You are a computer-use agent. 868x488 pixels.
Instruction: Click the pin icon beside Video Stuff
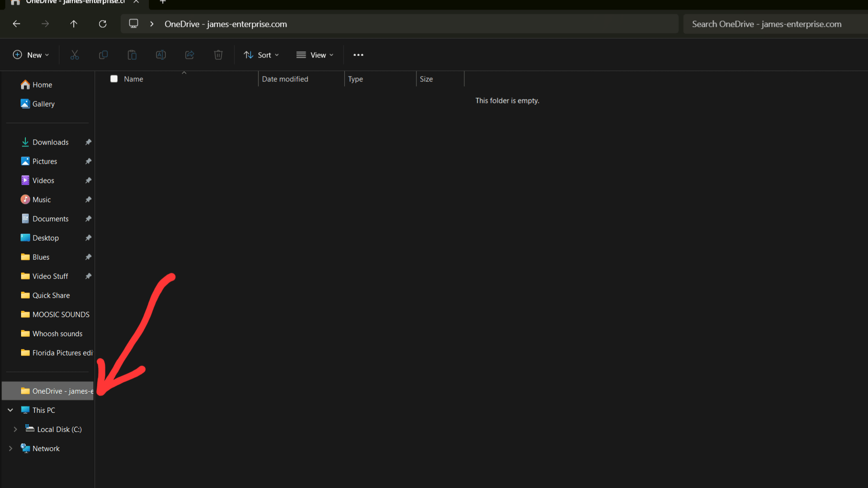tap(88, 276)
